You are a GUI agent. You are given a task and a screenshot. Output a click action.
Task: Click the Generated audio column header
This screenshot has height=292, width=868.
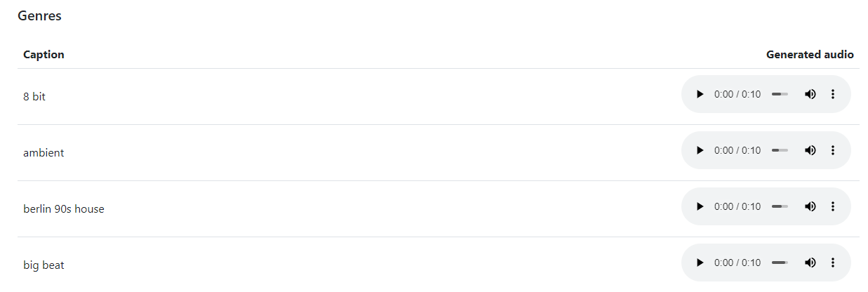point(810,55)
